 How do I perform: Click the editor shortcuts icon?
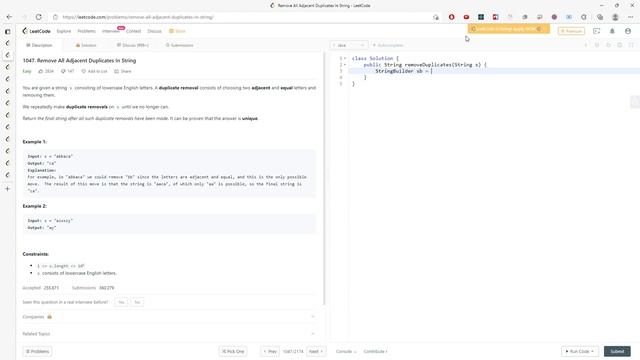tap(597, 45)
